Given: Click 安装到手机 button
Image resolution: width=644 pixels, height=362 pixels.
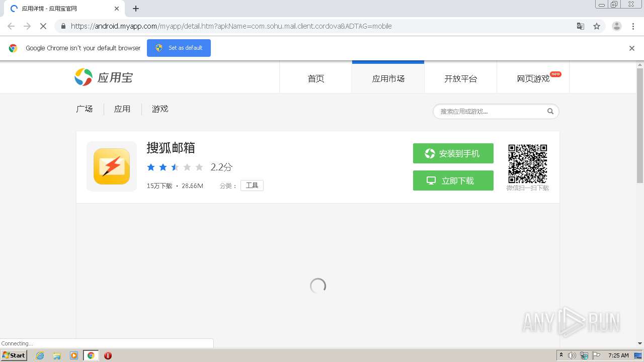Looking at the screenshot, I should point(453,153).
